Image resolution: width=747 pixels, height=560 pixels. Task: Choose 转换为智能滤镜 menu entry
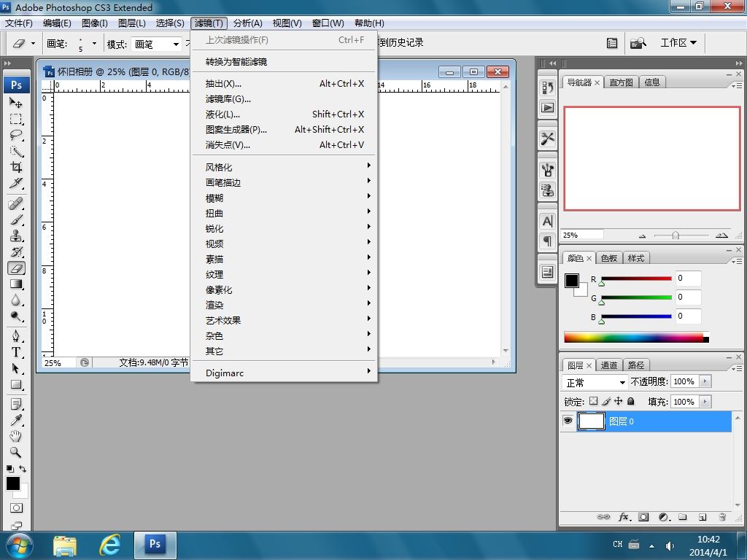pos(284,61)
